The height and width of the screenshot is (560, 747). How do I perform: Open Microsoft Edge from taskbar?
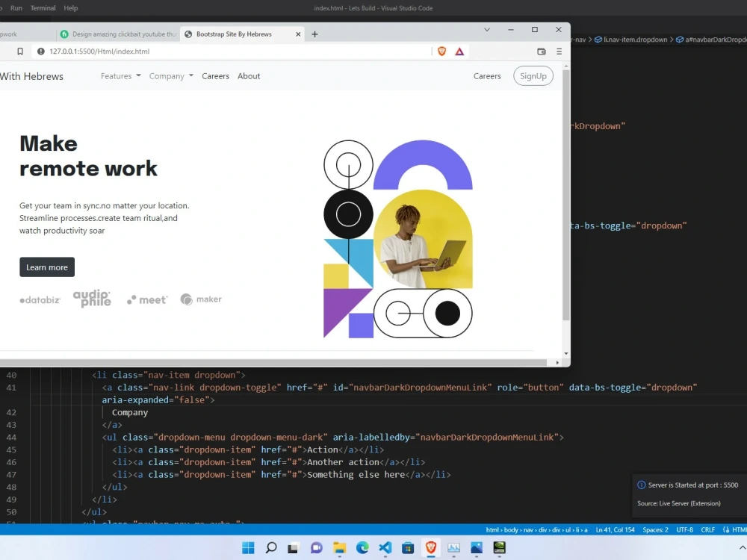(x=362, y=547)
